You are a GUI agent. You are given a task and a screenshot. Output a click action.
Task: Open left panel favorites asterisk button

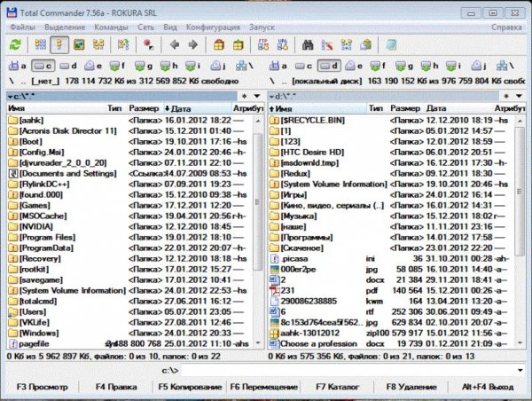point(245,96)
